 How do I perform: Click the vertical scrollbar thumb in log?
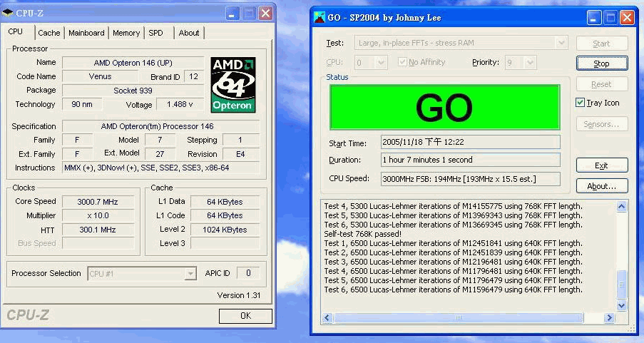pyautogui.click(x=621, y=285)
